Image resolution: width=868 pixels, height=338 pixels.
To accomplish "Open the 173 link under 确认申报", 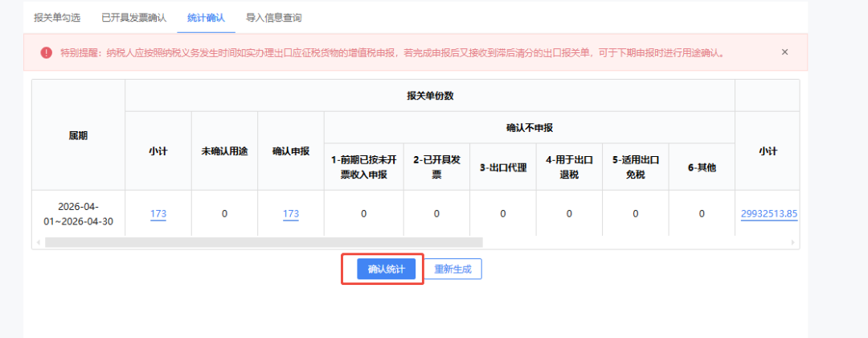I will click(291, 214).
